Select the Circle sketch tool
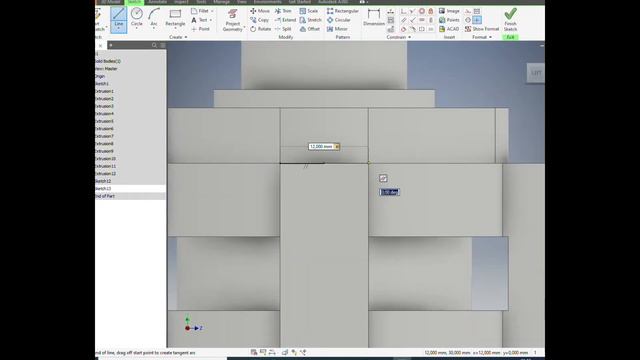This screenshot has height=360, width=640. point(137,18)
